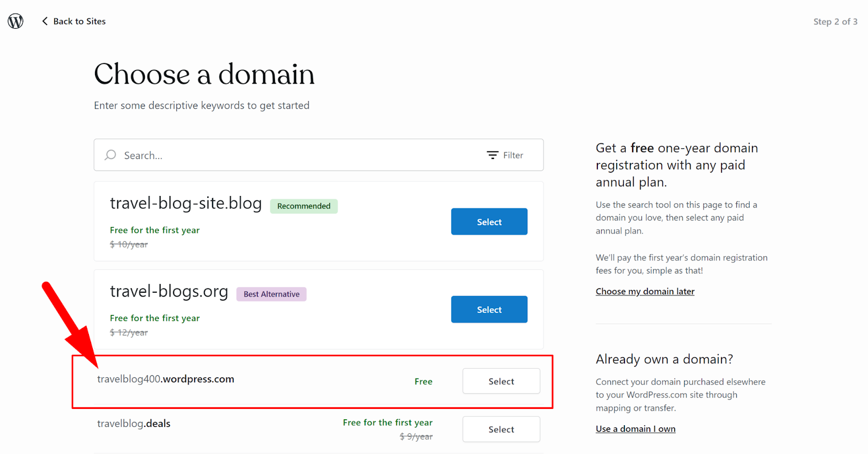Click the Choose a domain heading
Viewport: 868px width, 454px height.
coord(204,74)
